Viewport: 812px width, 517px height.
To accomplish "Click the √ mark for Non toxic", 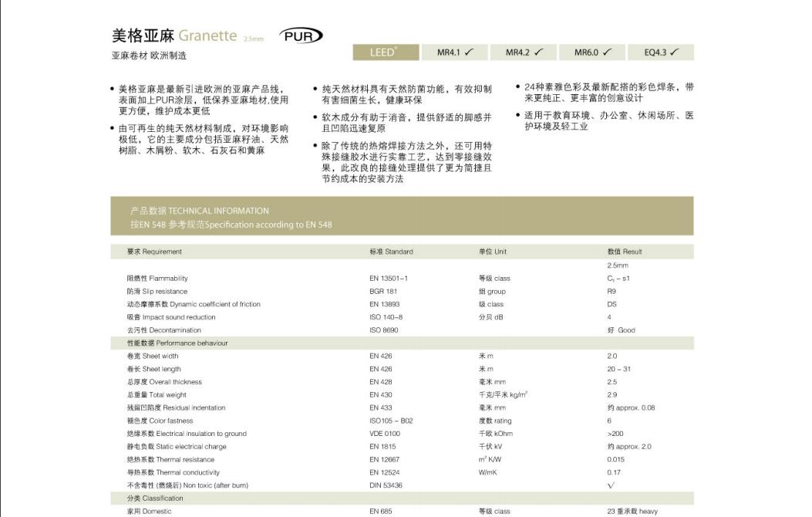I will [x=609, y=485].
